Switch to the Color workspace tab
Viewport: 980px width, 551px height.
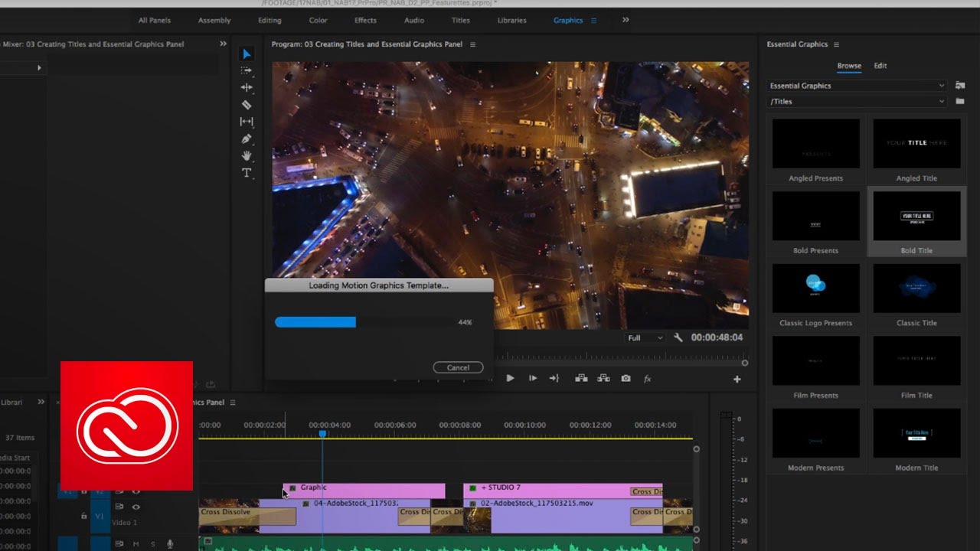point(318,21)
